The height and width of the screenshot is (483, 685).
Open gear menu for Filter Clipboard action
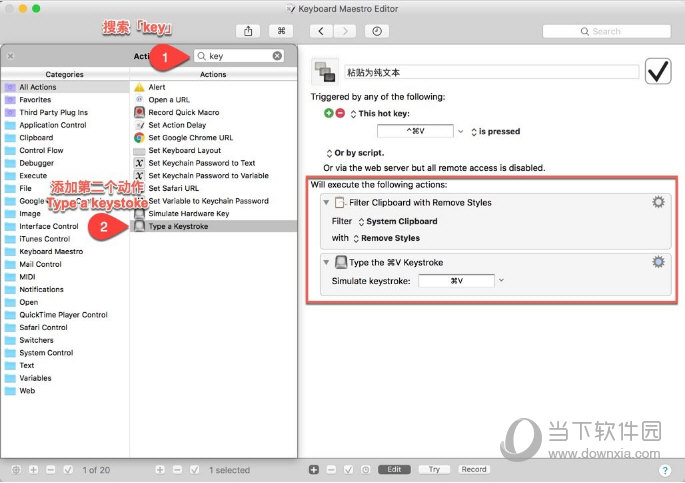pyautogui.click(x=658, y=202)
